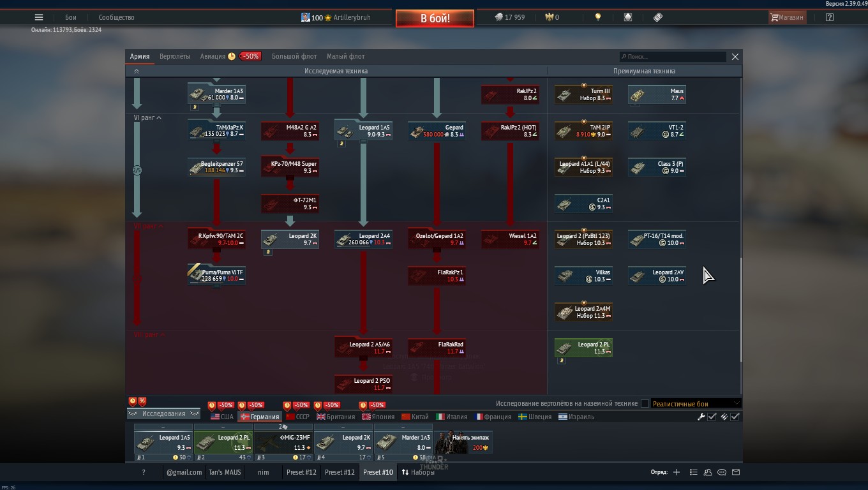Collapse VIII ранг section
The height and width of the screenshot is (490, 868).
(149, 335)
